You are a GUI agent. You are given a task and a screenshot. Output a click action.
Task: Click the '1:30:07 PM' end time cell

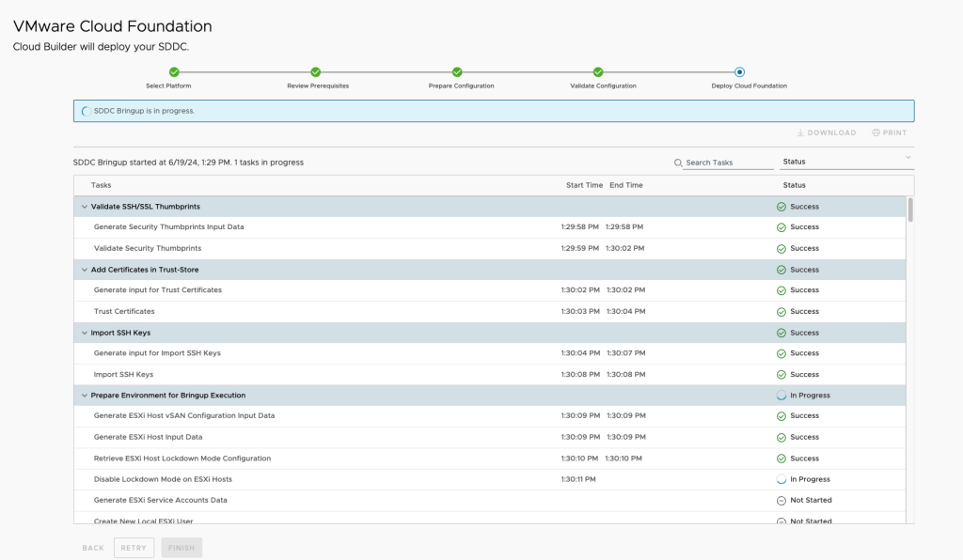click(x=625, y=353)
